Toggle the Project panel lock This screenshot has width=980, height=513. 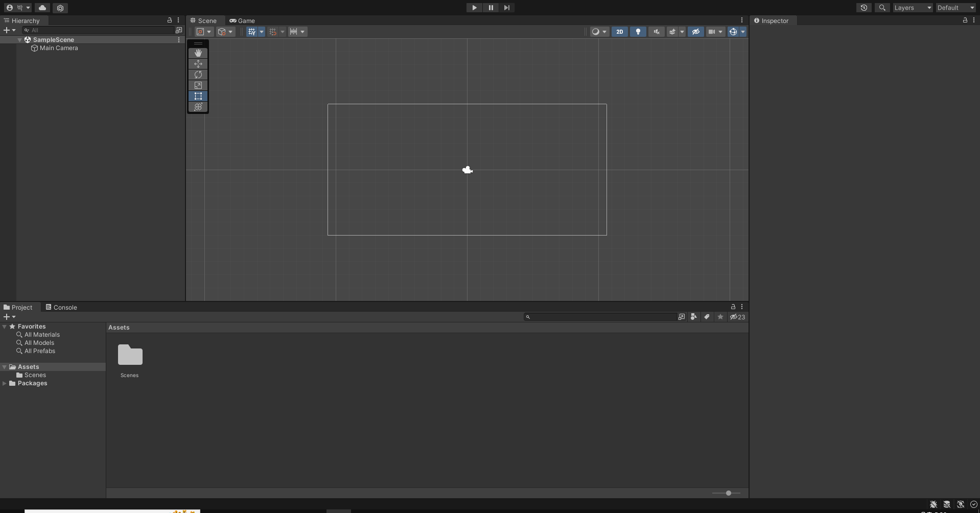[733, 307]
